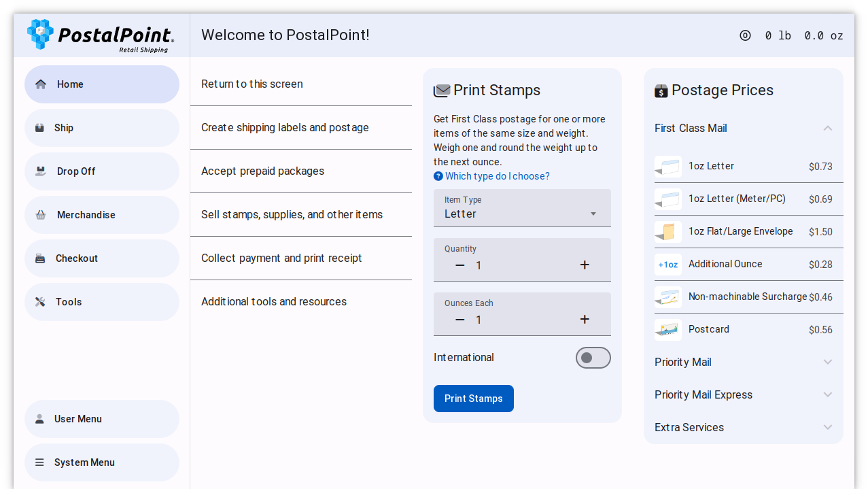
Task: Click the PostalPoint logo icon
Action: click(x=40, y=34)
